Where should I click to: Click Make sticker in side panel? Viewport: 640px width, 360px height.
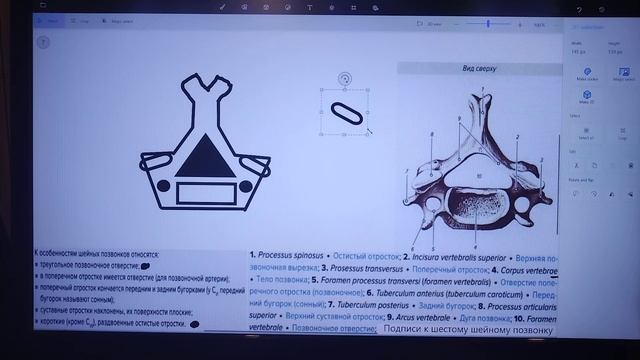pos(587,74)
